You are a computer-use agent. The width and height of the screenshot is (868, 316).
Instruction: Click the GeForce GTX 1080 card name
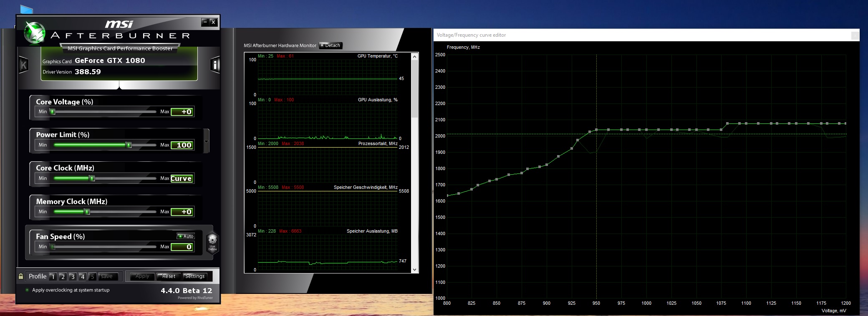point(110,60)
